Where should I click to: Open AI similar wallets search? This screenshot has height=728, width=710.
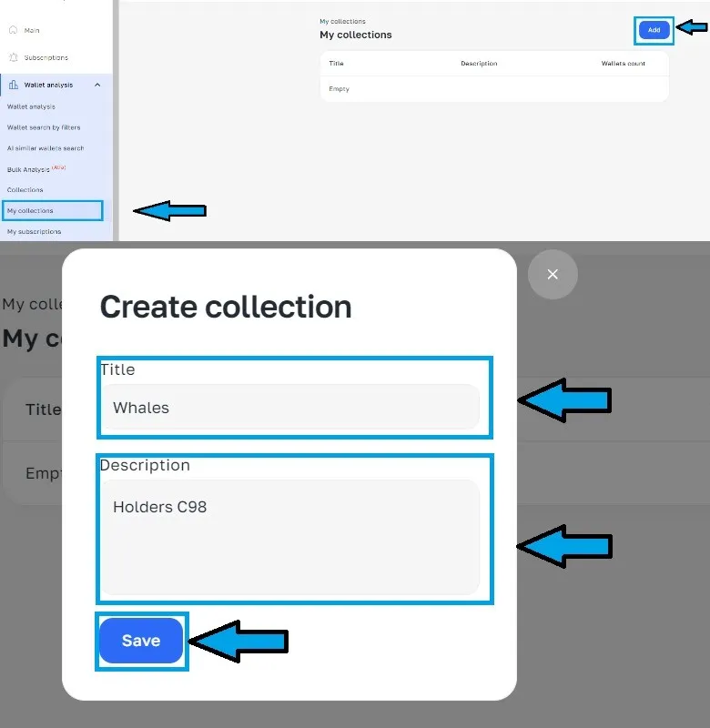(46, 148)
